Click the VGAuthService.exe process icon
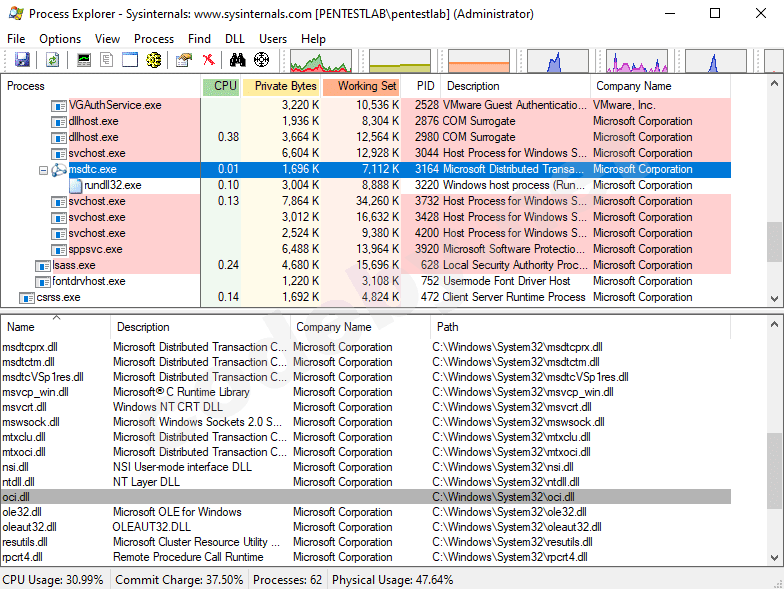Screen dimensions: 784x589 point(59,106)
